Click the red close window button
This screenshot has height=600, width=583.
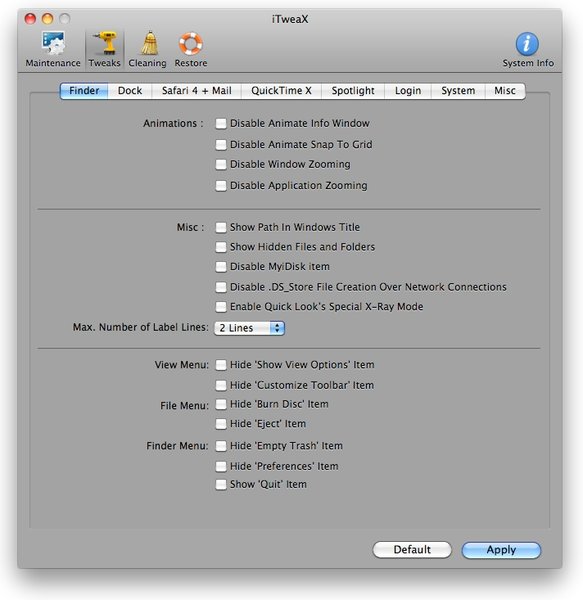[x=30, y=19]
